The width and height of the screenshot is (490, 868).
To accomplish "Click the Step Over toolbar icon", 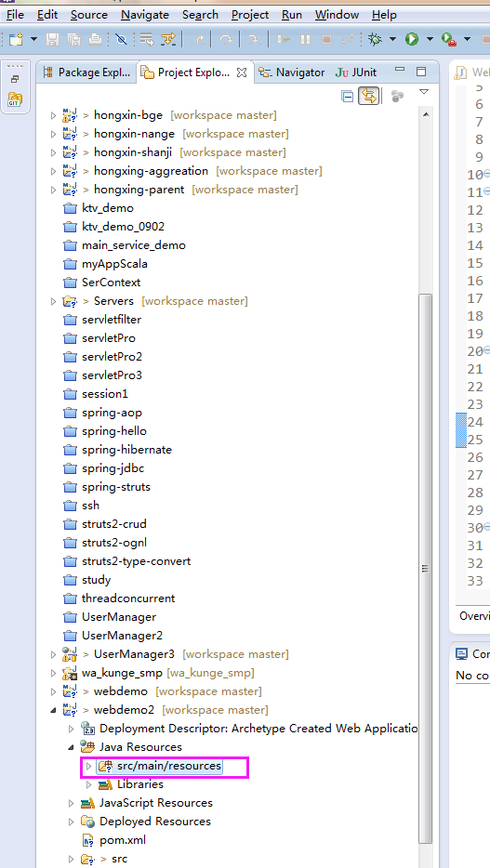I will [x=226, y=39].
